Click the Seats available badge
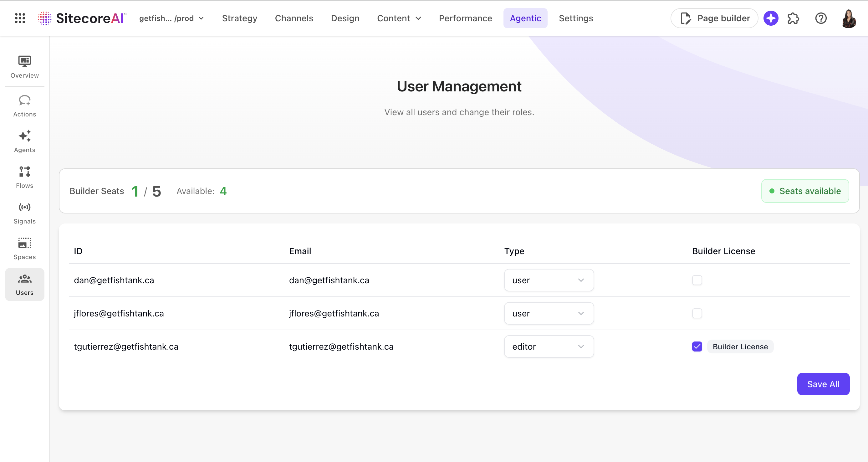 [x=805, y=191]
